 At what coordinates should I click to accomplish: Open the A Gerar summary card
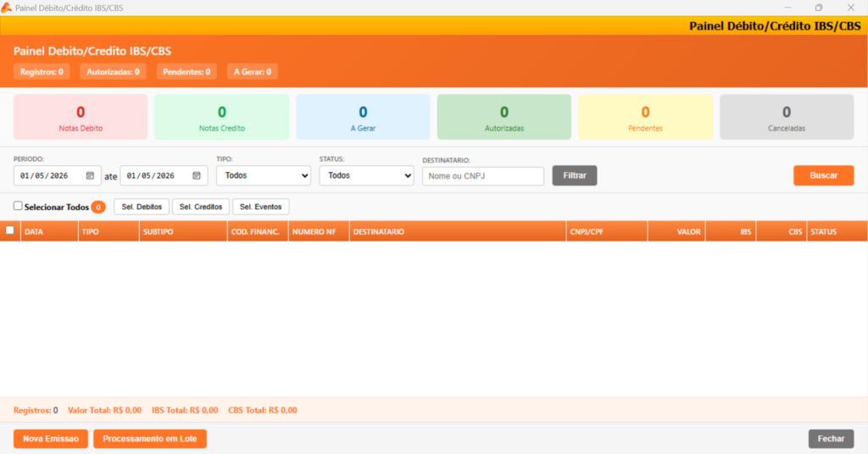(x=363, y=117)
